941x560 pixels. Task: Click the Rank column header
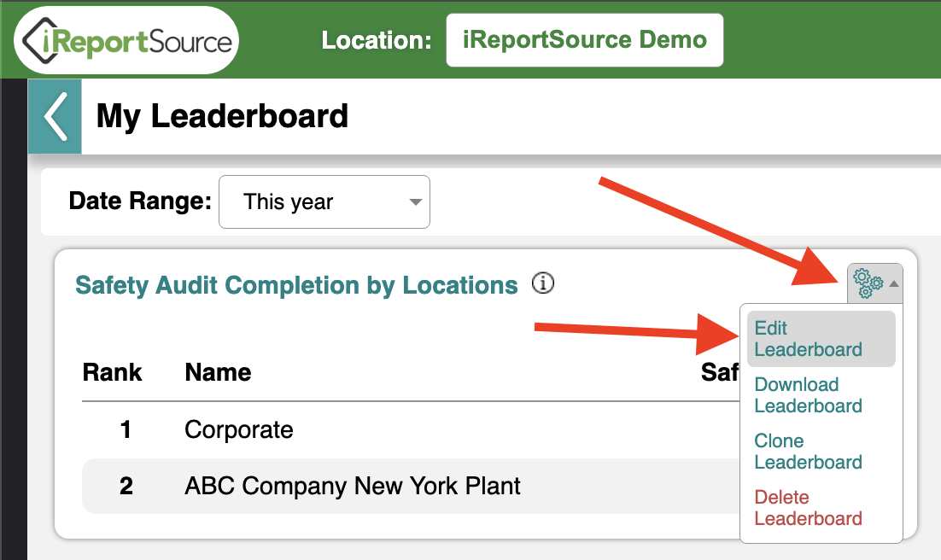point(112,372)
